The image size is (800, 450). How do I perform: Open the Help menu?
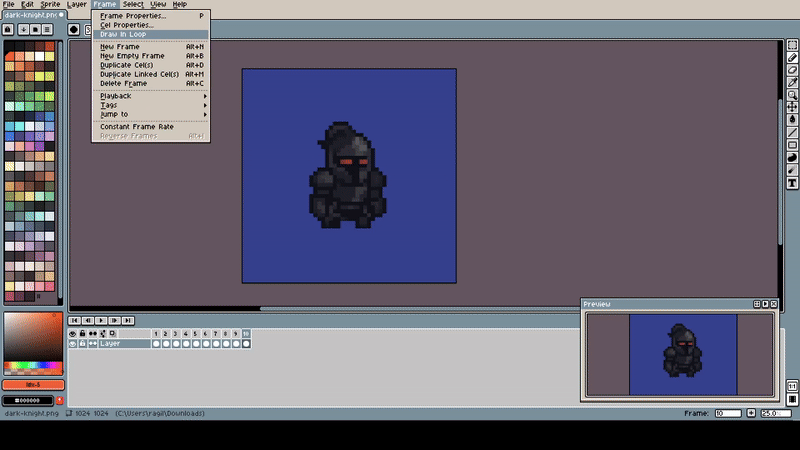[x=180, y=4]
